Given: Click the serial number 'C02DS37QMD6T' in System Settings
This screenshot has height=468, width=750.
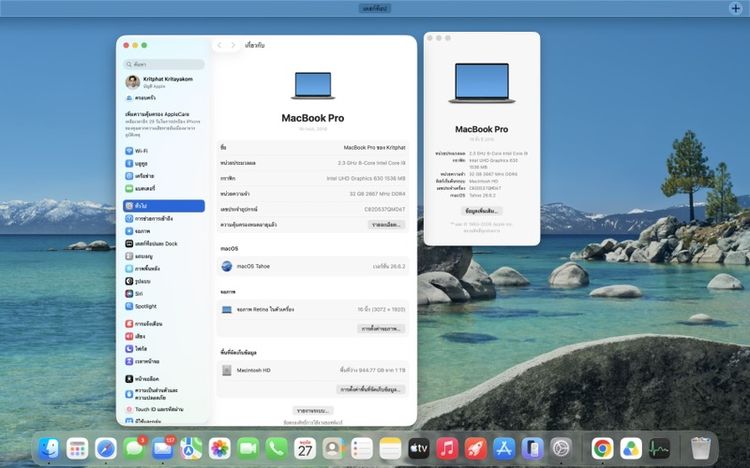Looking at the screenshot, I should point(385,209).
